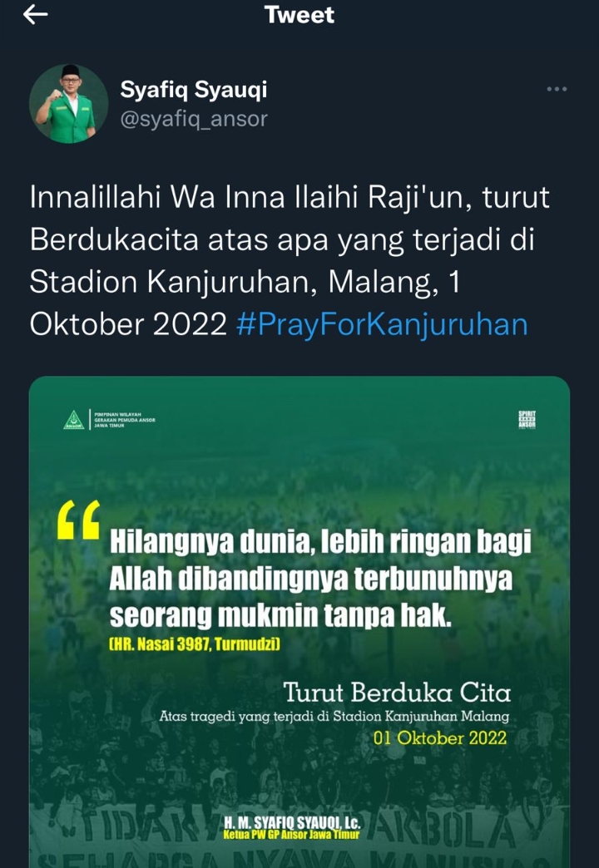599x868 pixels.
Task: Tap the yellow 01 Oktober 2022 date
Action: pos(440,738)
